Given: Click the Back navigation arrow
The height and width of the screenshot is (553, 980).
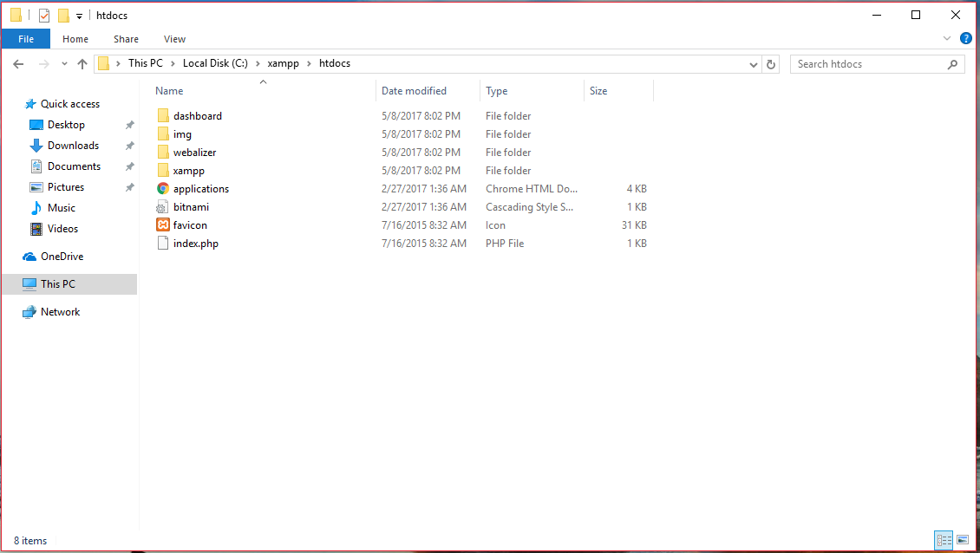Looking at the screenshot, I should (18, 64).
